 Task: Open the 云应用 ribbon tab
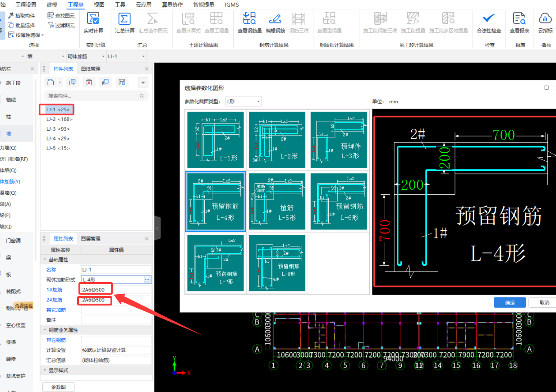coord(144,5)
